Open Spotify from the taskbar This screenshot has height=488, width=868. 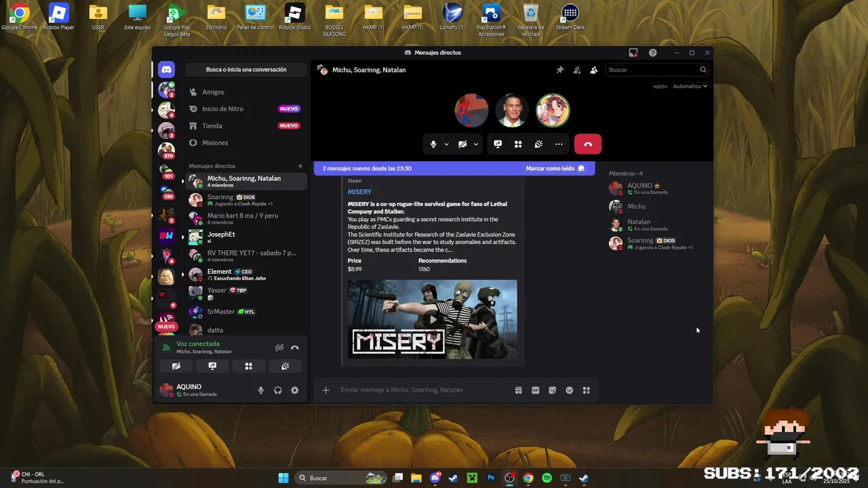547,478
